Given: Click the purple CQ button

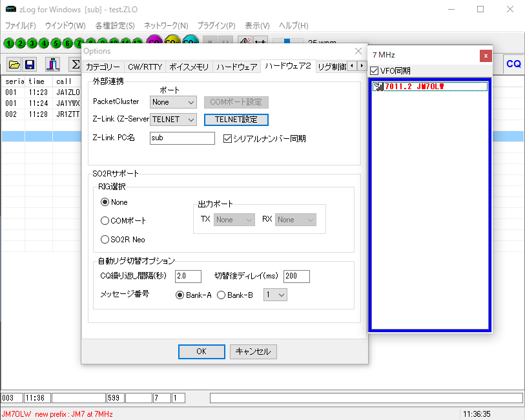Looking at the screenshot, I should point(154,39).
